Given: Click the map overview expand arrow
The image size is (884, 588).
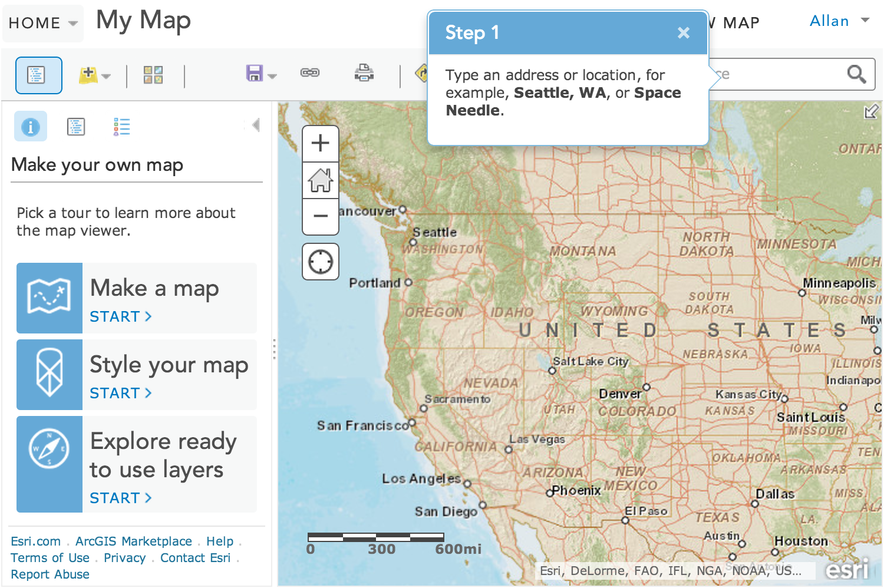Looking at the screenshot, I should (871, 111).
